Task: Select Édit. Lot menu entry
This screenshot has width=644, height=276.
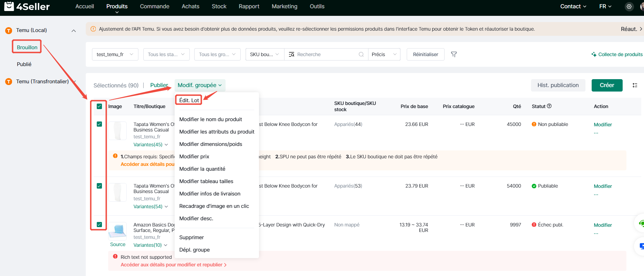Action: 189,100
